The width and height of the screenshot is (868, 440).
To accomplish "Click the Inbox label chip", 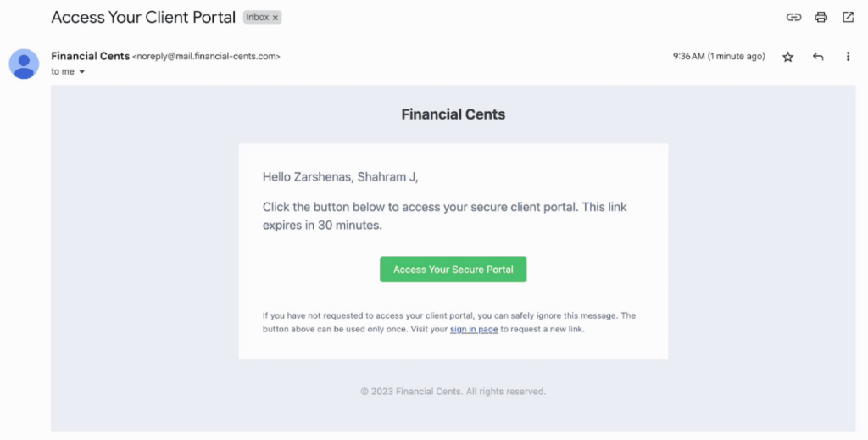I will pyautogui.click(x=257, y=18).
